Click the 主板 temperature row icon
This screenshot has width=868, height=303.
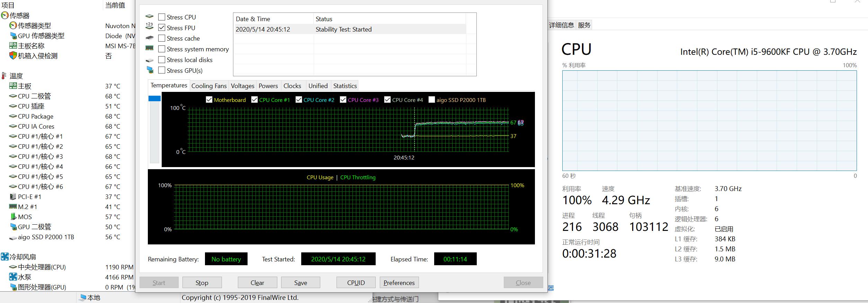13,86
